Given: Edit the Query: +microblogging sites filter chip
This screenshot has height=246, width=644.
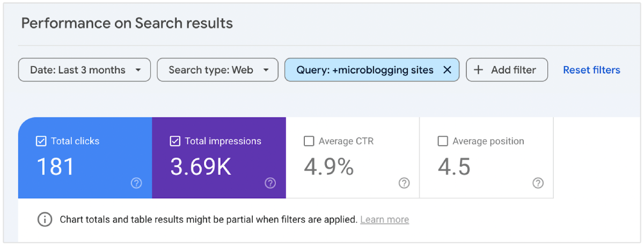Looking at the screenshot, I should point(364,70).
